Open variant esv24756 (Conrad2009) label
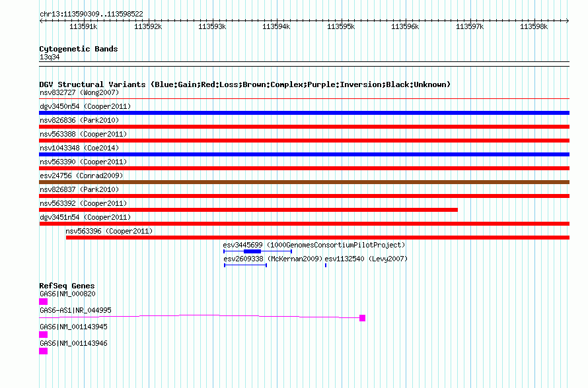This screenshot has width=588, height=388. pyautogui.click(x=81, y=176)
